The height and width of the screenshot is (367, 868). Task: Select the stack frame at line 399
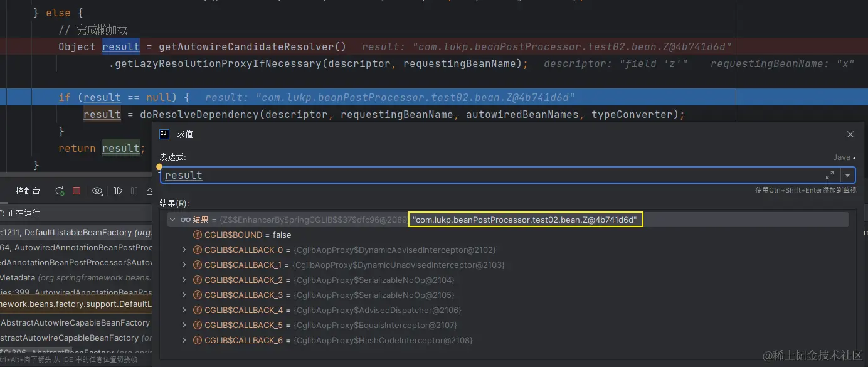tap(75, 292)
